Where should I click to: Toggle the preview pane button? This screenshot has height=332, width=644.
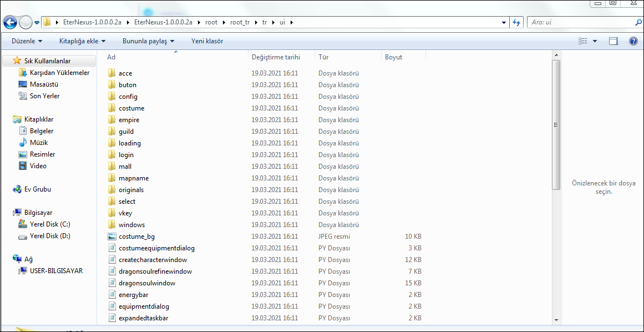(613, 41)
